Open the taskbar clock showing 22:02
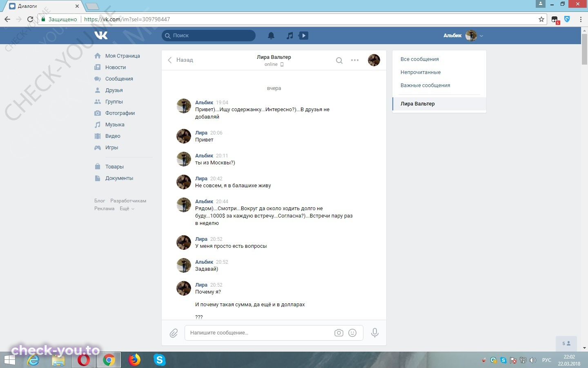 point(569,360)
